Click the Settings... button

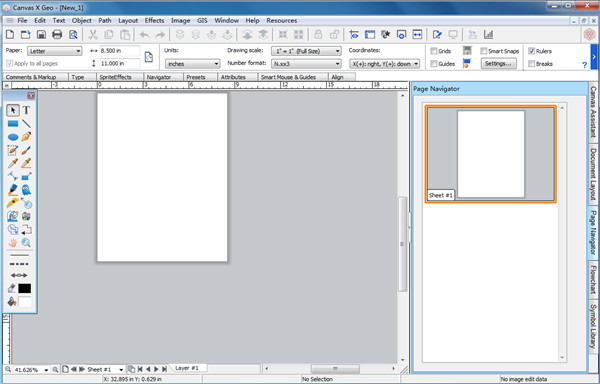[x=499, y=63]
